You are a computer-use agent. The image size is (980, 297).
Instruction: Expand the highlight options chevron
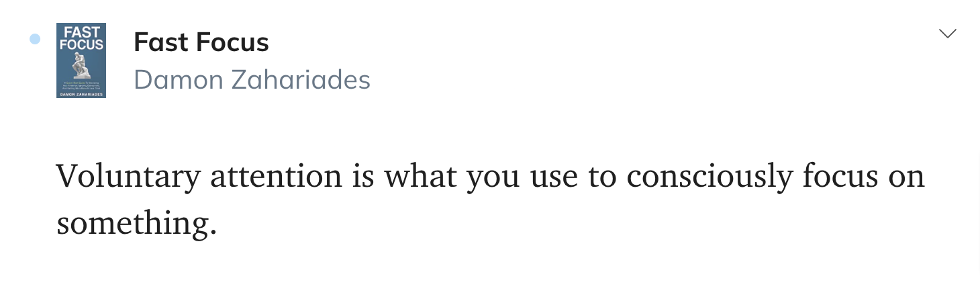point(947,34)
